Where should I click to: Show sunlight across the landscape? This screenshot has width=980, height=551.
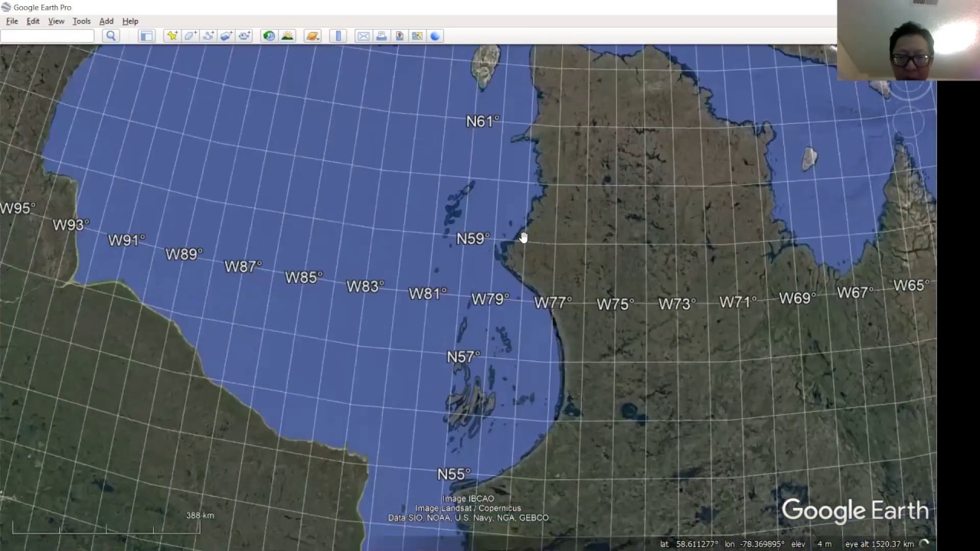tap(287, 36)
